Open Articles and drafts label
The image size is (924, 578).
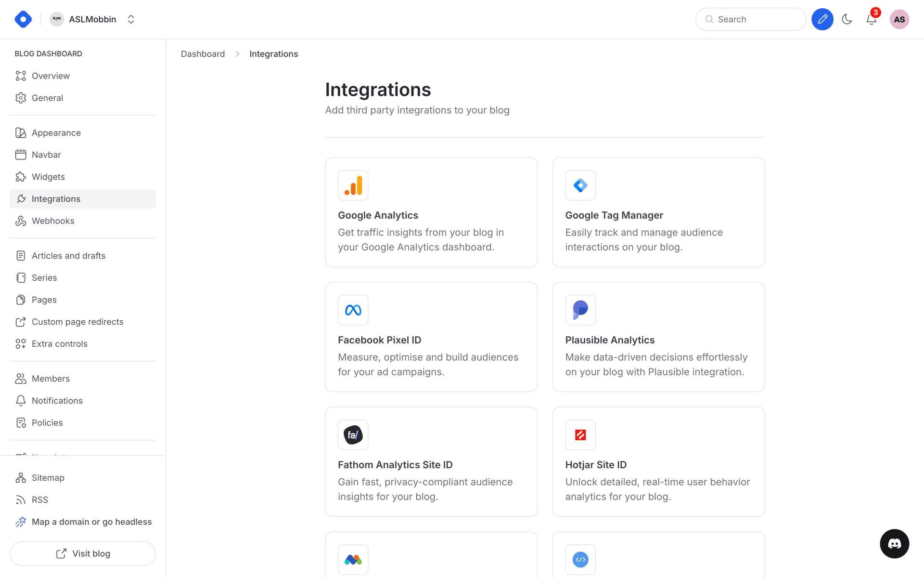click(x=68, y=256)
